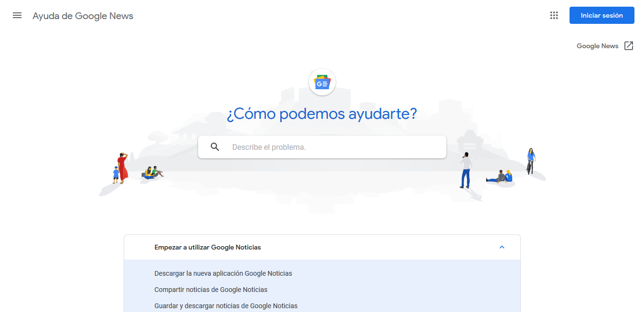644x312 pixels.
Task: Open Guardar y descargar noticias de Google Noticias
Action: click(226, 306)
